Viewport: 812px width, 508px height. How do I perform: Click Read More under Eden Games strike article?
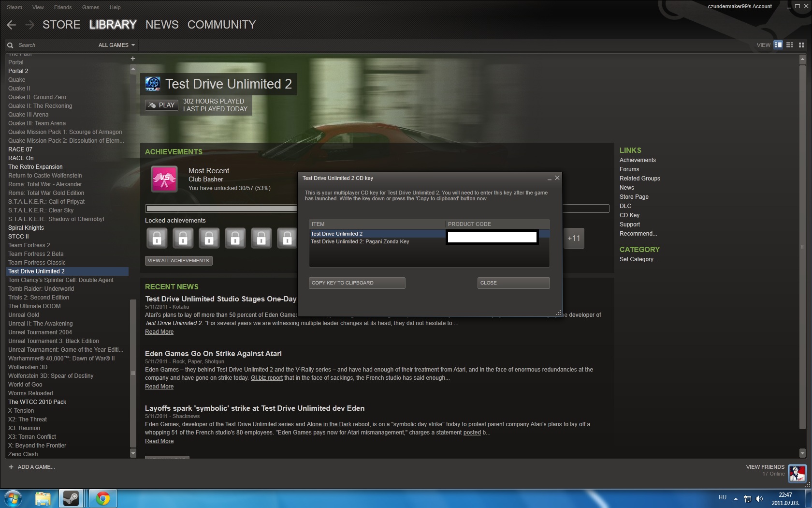point(159,387)
